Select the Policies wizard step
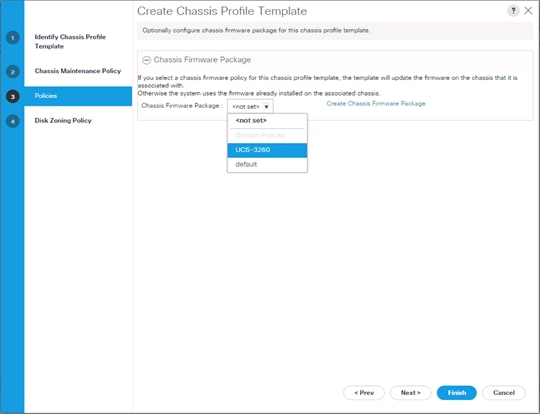 tap(78, 96)
